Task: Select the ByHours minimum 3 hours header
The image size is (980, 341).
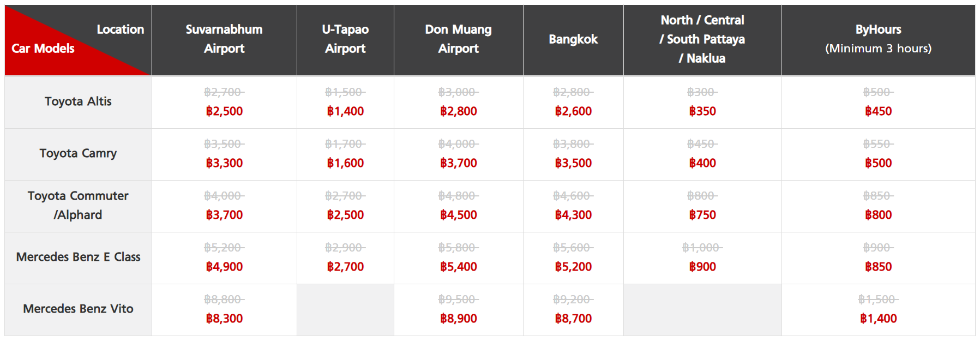Action: 878,39
